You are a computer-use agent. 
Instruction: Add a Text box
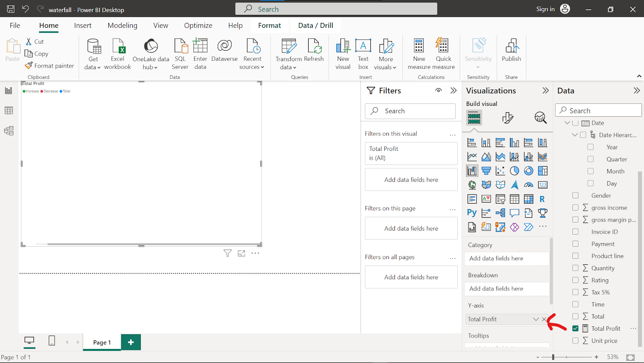[363, 54]
